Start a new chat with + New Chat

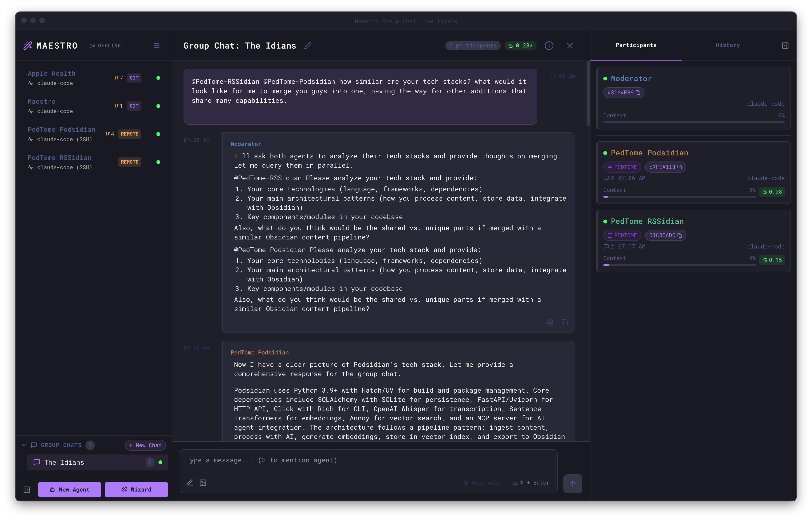pyautogui.click(x=145, y=445)
